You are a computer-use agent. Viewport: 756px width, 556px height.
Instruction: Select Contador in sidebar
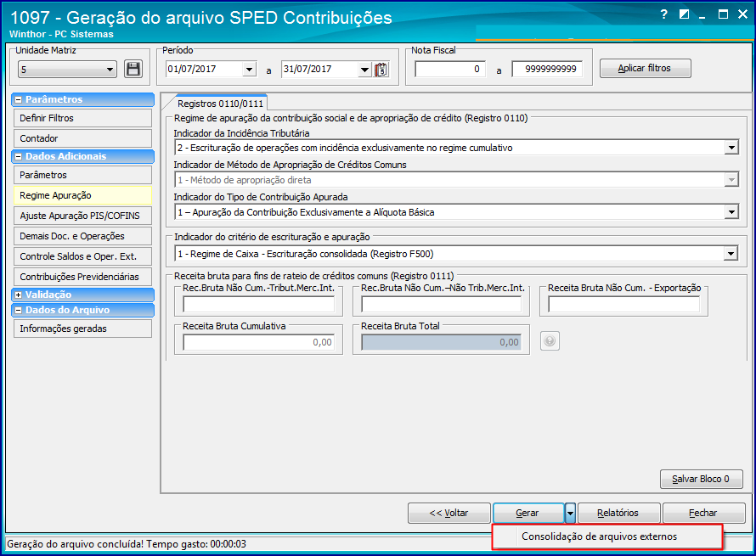pyautogui.click(x=82, y=138)
